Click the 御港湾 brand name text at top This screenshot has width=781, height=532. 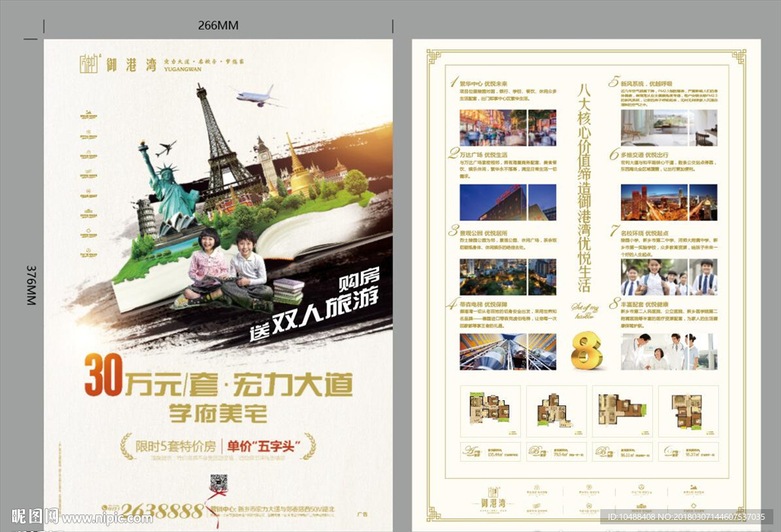(x=131, y=64)
